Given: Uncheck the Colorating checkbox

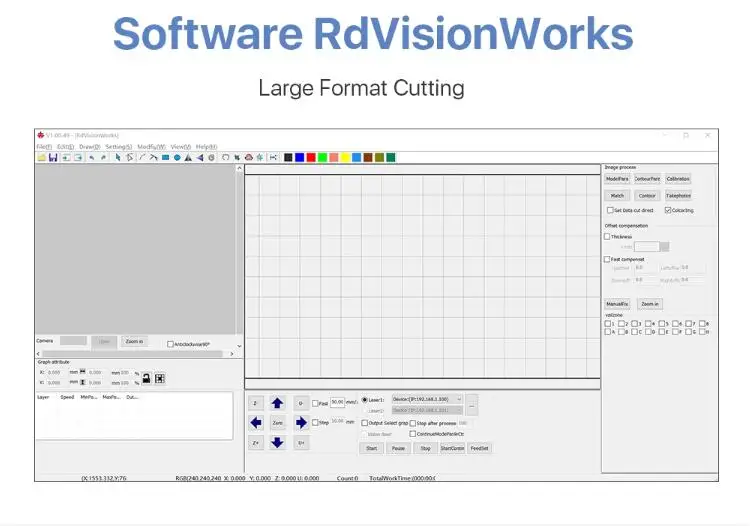Looking at the screenshot, I should click(668, 210).
